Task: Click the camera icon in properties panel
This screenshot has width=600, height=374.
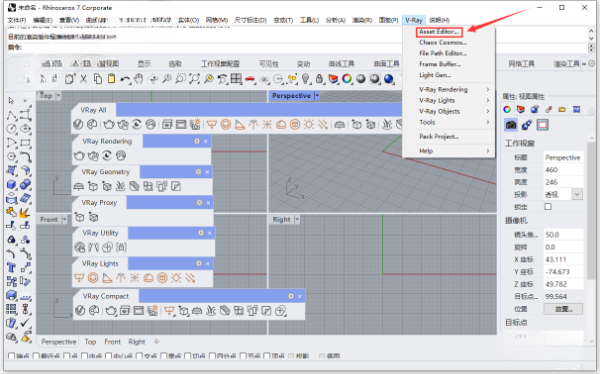Action: (511, 125)
